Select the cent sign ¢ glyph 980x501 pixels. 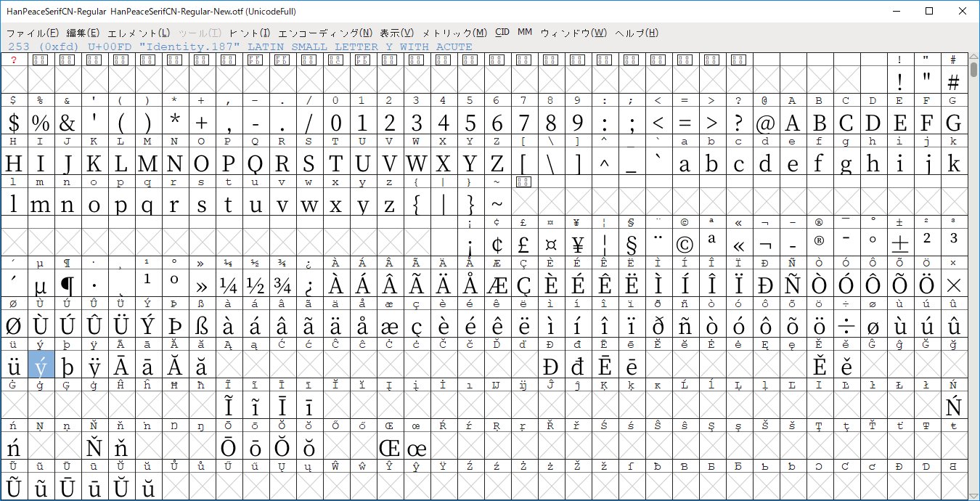coord(497,243)
